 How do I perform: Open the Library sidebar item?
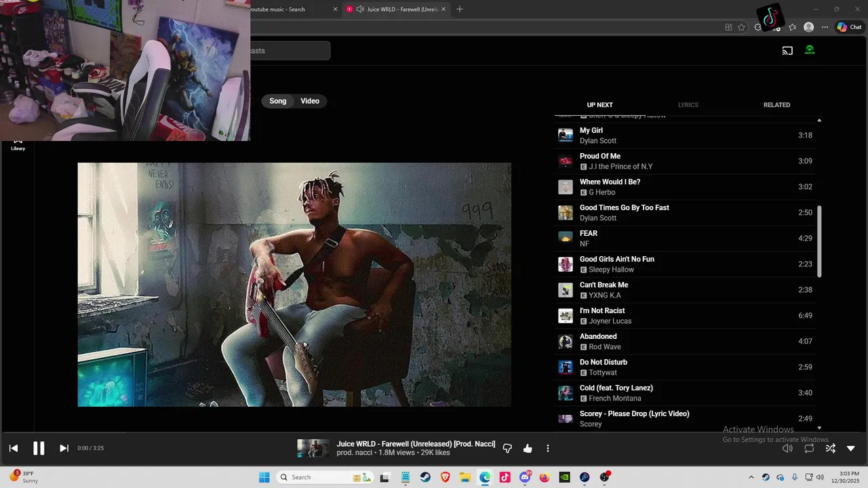pyautogui.click(x=18, y=144)
